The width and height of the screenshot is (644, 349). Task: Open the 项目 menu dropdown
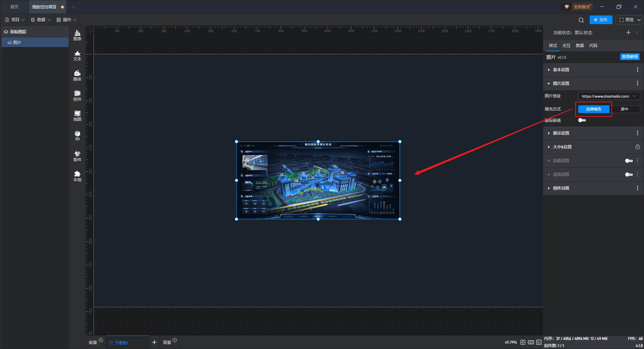15,20
